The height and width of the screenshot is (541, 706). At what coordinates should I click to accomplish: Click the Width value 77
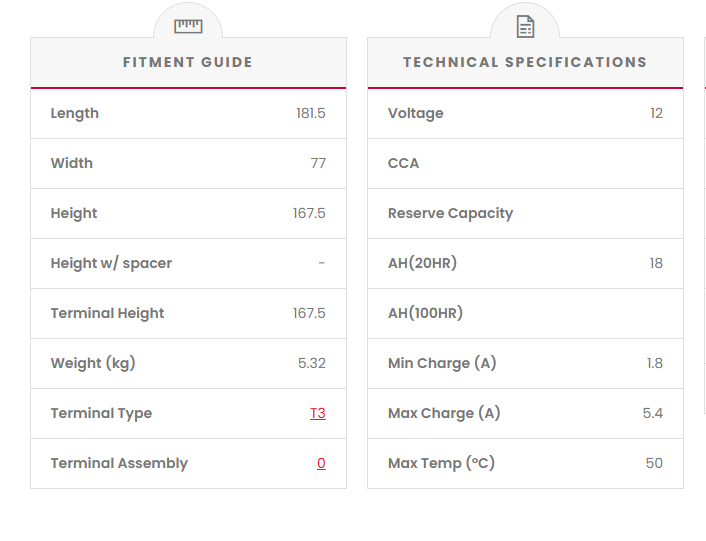pos(318,163)
